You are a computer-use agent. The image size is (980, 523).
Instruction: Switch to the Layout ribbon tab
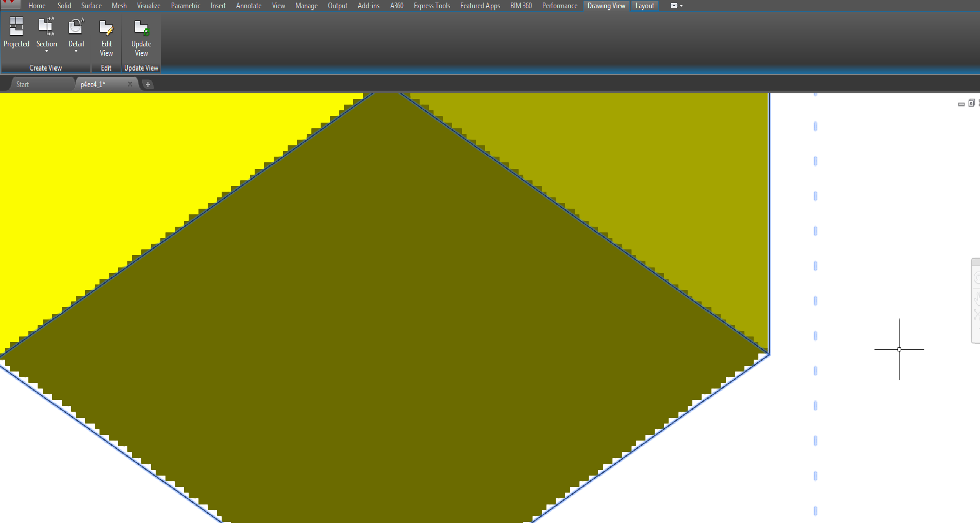(644, 6)
